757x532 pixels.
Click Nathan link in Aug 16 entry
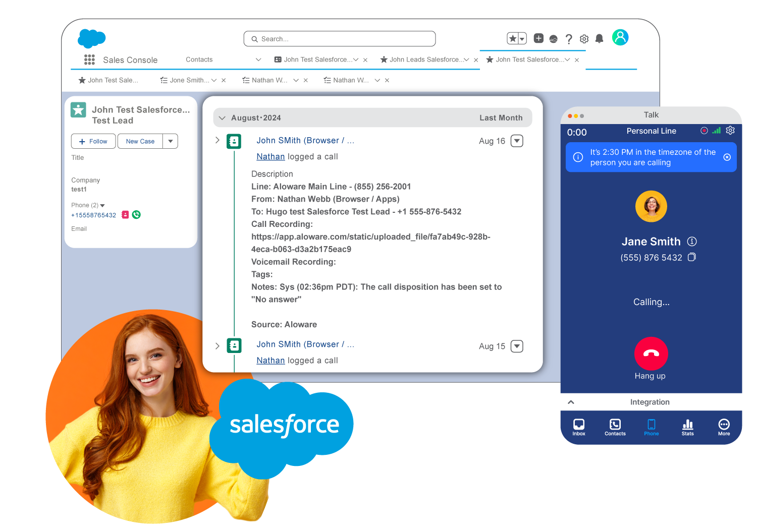(x=271, y=157)
